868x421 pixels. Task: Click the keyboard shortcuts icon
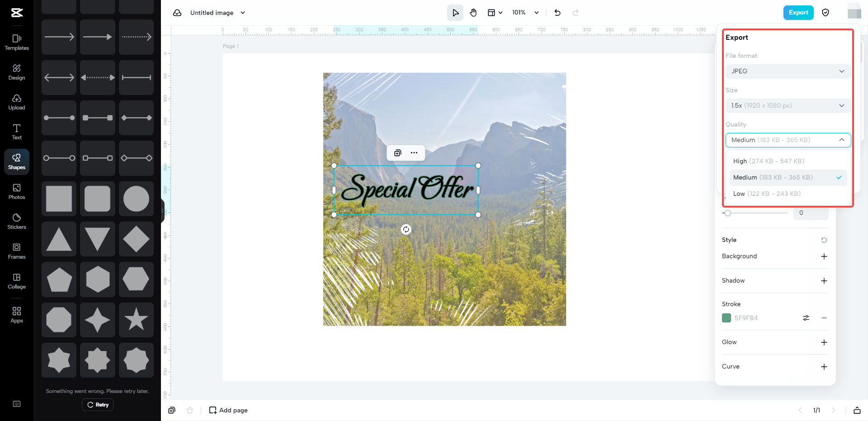17,404
